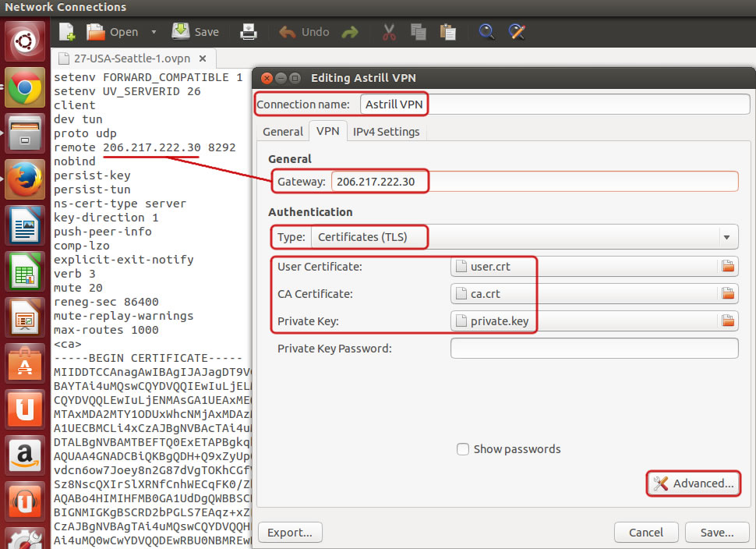
Task: Open Find with the magnifier icon
Action: [486, 32]
